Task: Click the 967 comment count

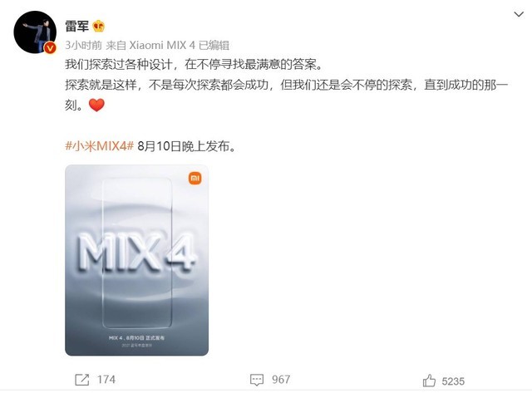Action: click(x=281, y=380)
